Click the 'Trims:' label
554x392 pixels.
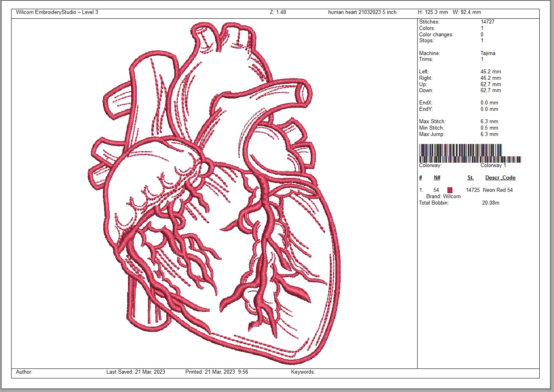[x=426, y=59]
